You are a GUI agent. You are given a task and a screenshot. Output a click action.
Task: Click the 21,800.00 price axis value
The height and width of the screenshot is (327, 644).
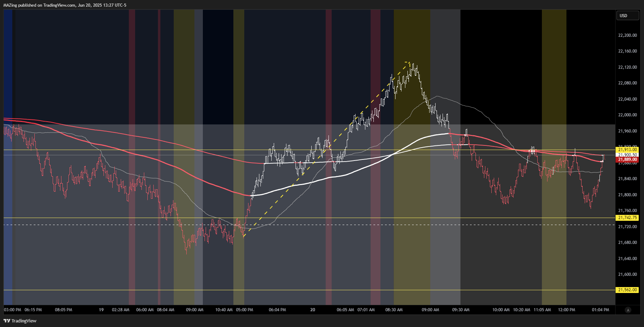pos(628,195)
